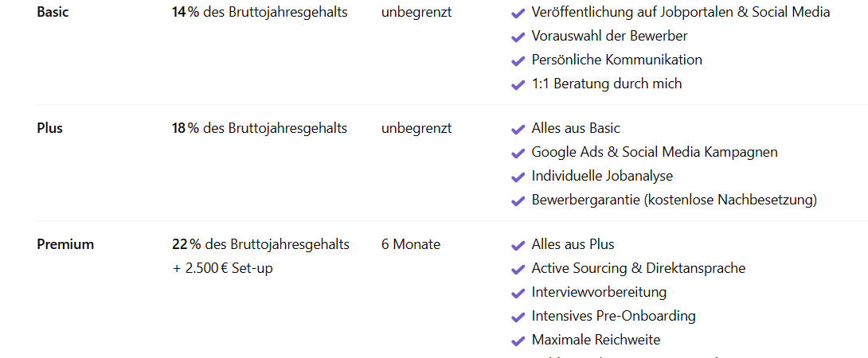This screenshot has height=358, width=868.
Task: Click the 6 Monate duration text
Action: [x=411, y=244]
